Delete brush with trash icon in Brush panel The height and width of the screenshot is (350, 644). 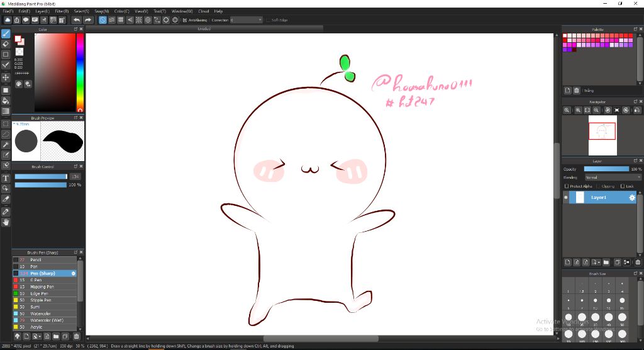[x=76, y=336]
